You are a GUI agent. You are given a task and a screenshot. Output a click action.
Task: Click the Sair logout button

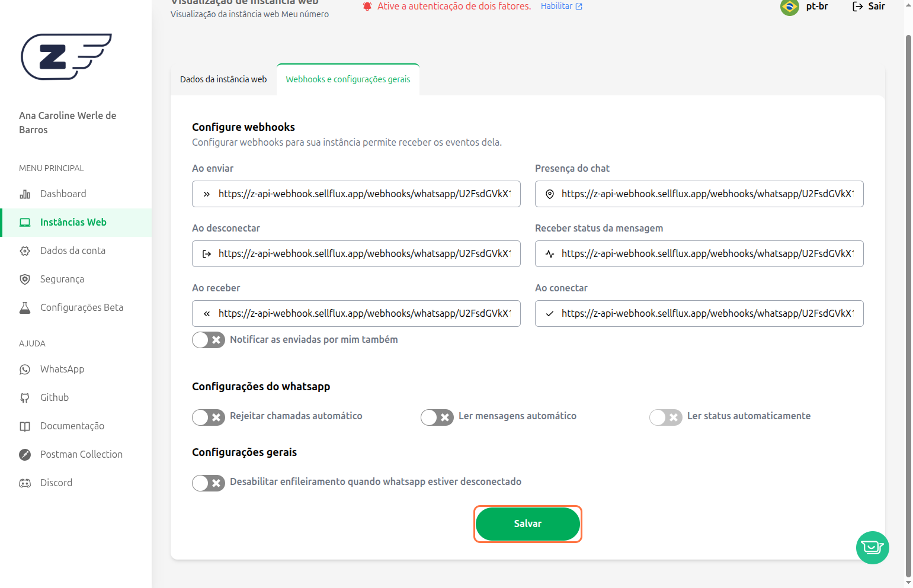869,7
